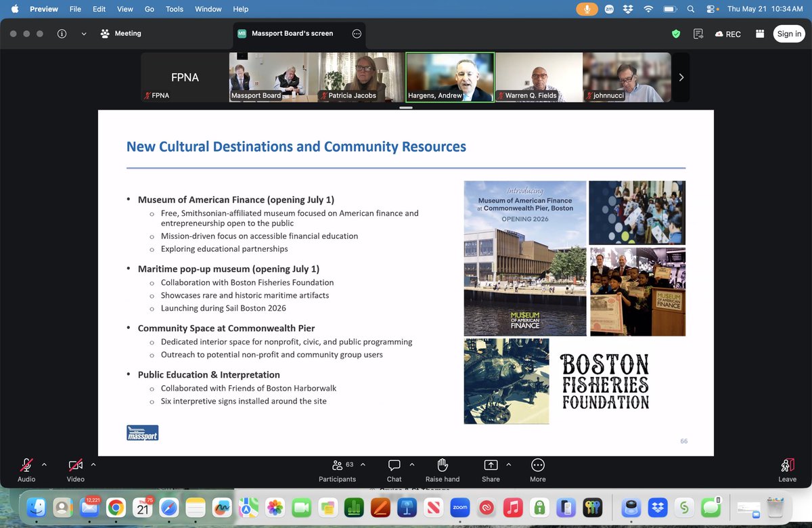Open the Apple menu
The height and width of the screenshot is (528, 812).
(14, 9)
